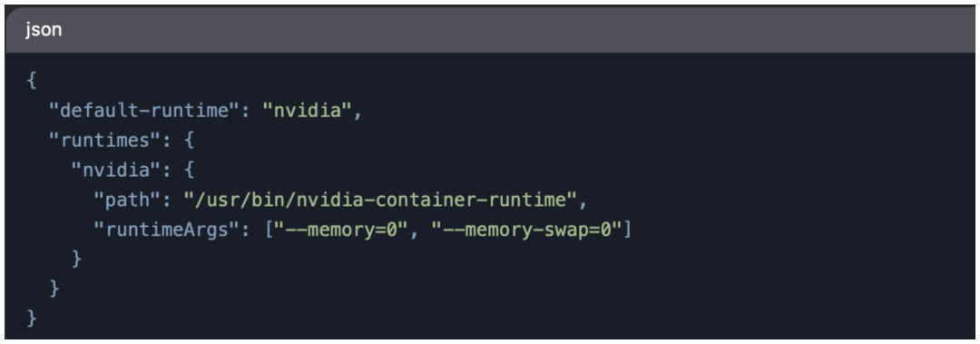Click the closing brace of nvidia object
The height and width of the screenshot is (344, 980).
pyautogui.click(x=77, y=259)
